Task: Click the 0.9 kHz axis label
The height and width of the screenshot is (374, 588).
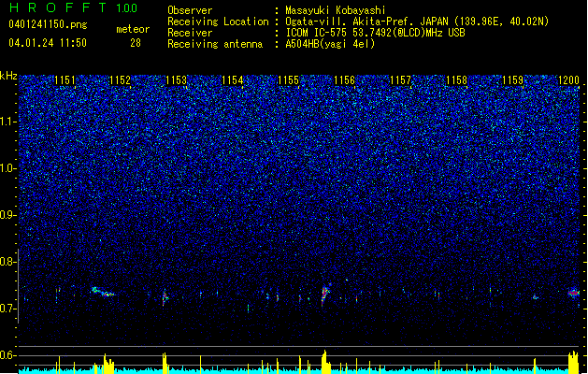Action: point(8,215)
